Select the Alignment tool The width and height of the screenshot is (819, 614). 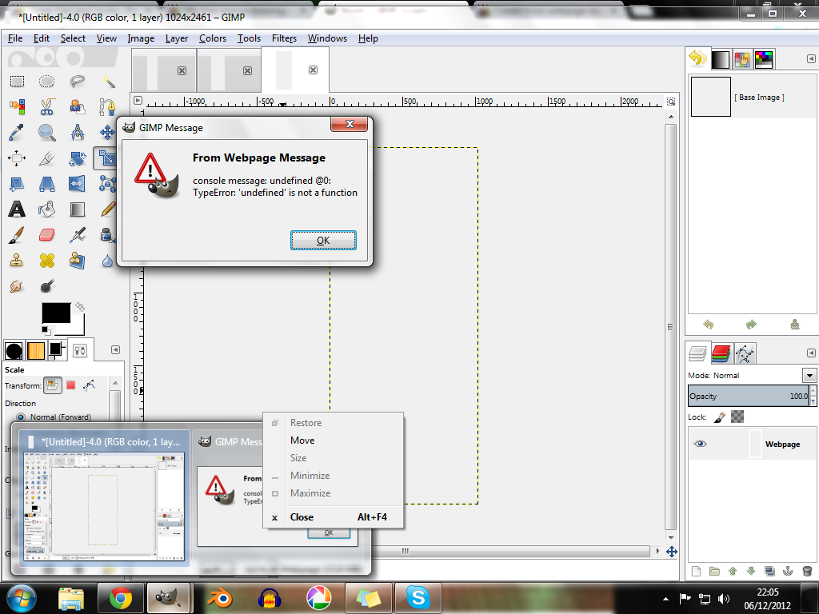[x=17, y=158]
